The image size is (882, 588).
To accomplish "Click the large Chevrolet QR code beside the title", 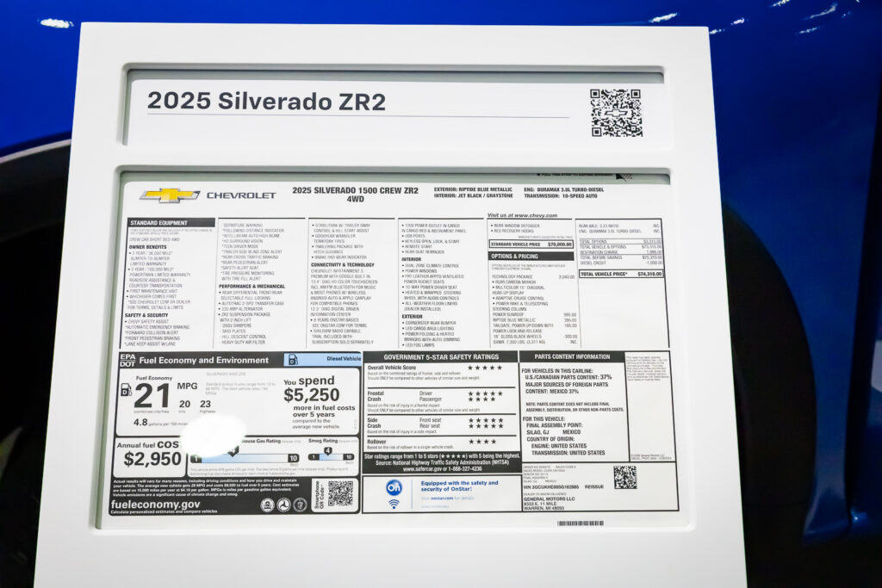I will 616,113.
